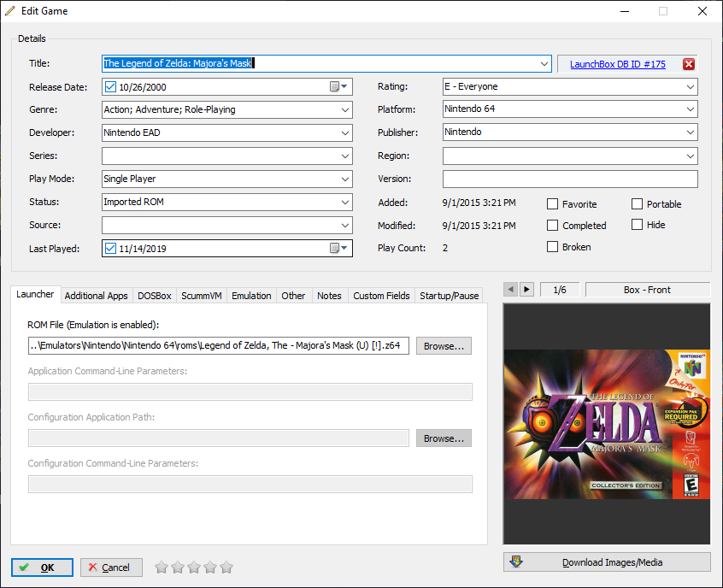The image size is (723, 588).
Task: Open the DOSBox tab
Action: (155, 296)
